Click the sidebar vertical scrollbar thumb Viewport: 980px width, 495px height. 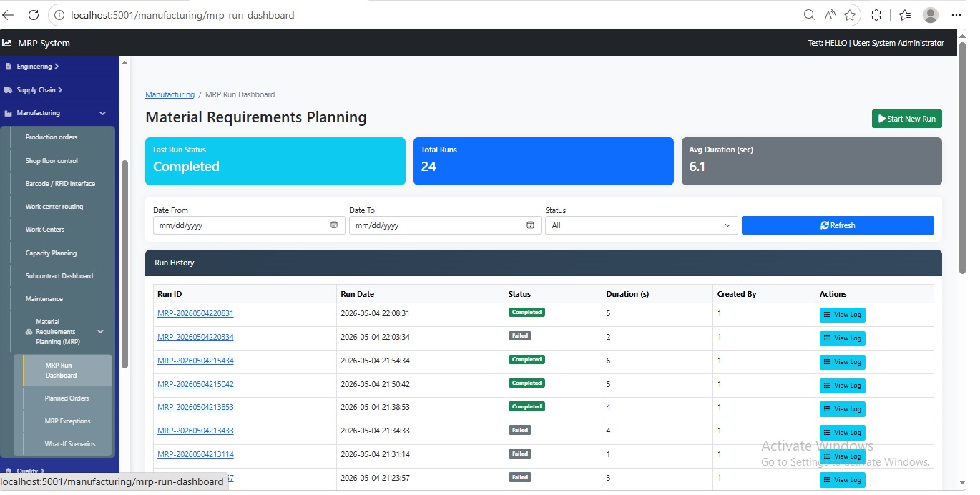pos(125,265)
